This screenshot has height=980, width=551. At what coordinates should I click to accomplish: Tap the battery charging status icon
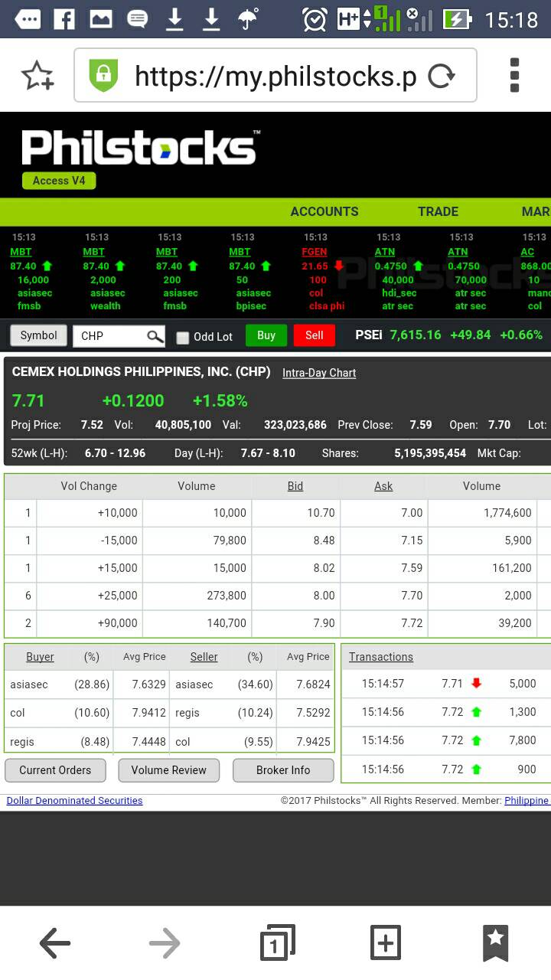click(457, 18)
